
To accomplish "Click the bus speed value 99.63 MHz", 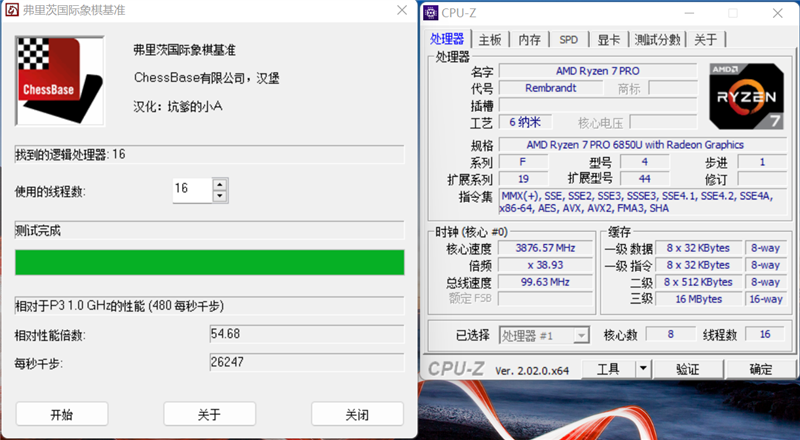I will pos(545,282).
